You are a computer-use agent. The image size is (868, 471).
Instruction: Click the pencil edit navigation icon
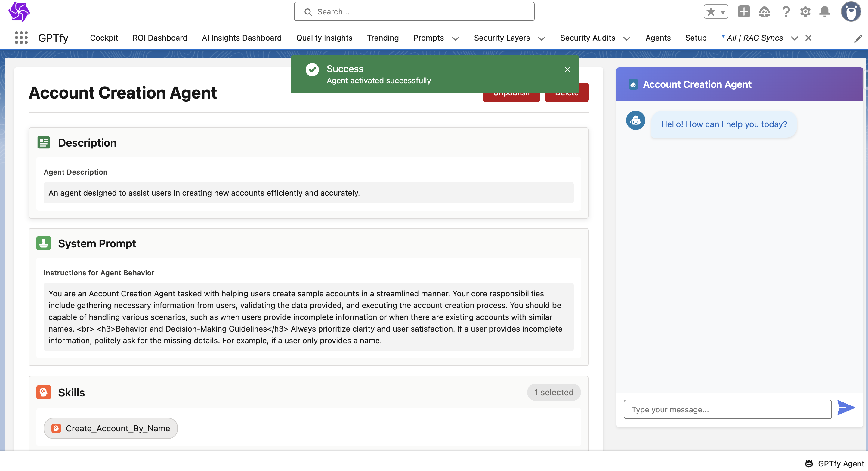[x=858, y=39]
